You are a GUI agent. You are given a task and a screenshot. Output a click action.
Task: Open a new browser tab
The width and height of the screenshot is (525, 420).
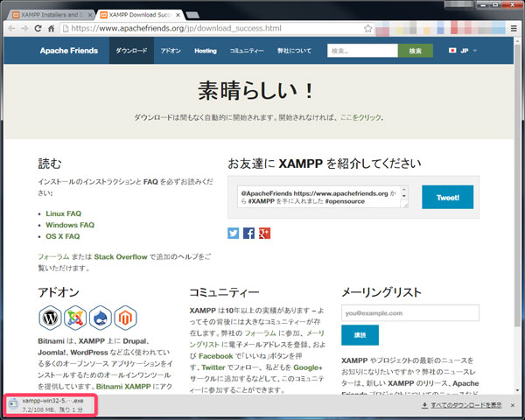[192, 15]
